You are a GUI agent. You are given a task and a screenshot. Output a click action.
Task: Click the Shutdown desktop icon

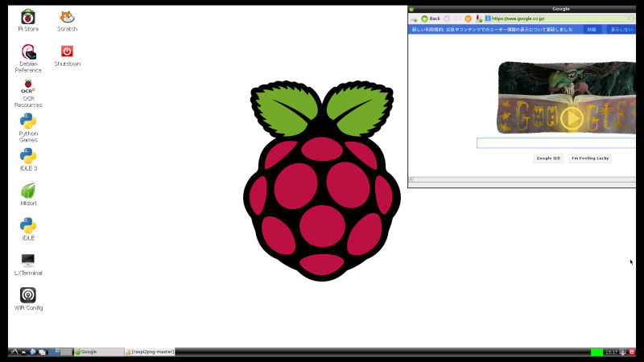67,51
